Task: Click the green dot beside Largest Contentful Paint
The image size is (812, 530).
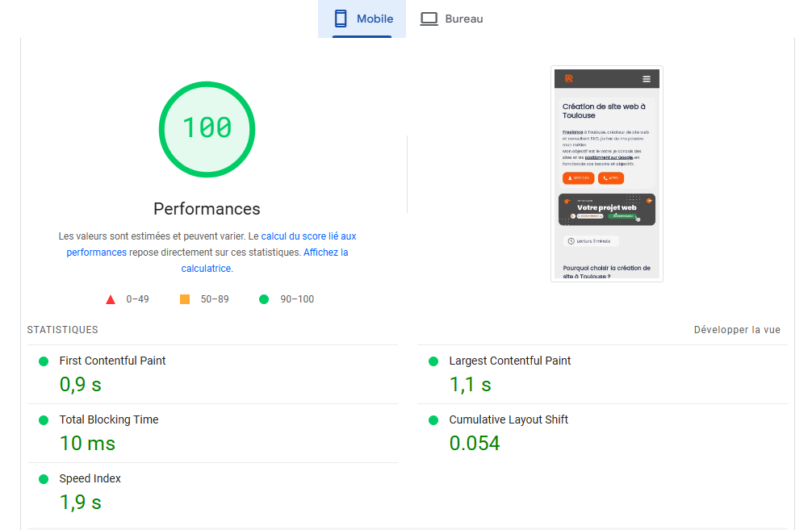Action: (433, 361)
